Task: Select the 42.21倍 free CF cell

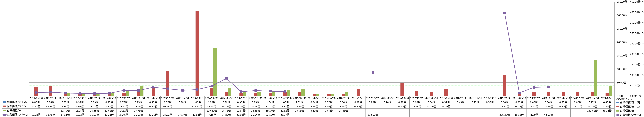Action: (153, 115)
